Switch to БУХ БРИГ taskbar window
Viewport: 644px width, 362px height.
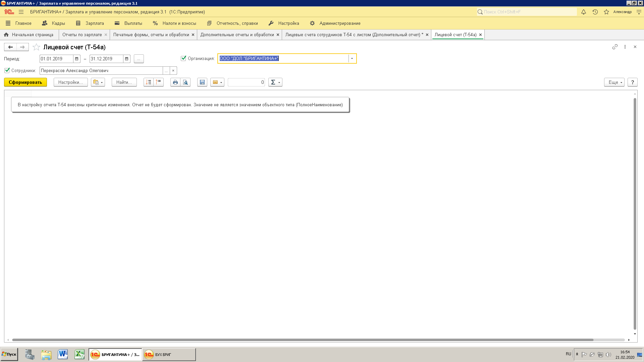point(169,354)
